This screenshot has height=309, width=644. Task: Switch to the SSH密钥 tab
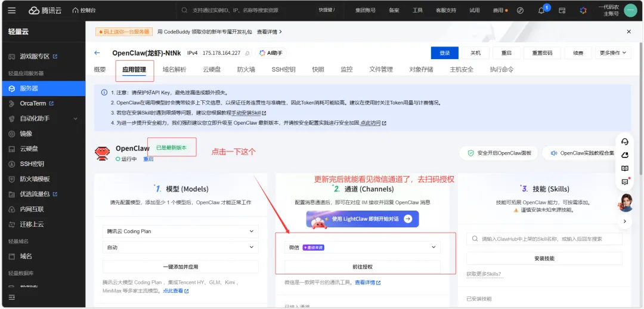(283, 69)
